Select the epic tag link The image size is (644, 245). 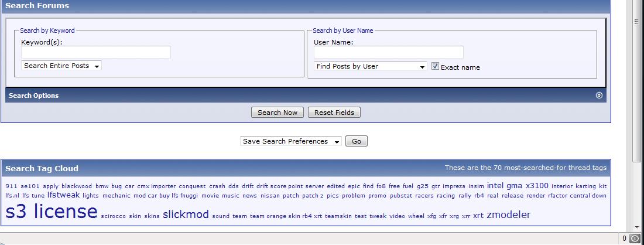[x=354, y=186]
